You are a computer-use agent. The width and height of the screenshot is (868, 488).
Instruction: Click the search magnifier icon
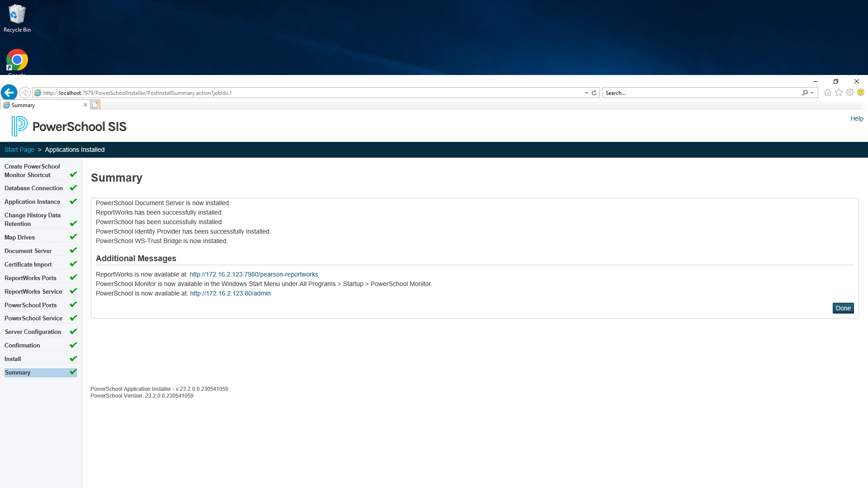[805, 93]
